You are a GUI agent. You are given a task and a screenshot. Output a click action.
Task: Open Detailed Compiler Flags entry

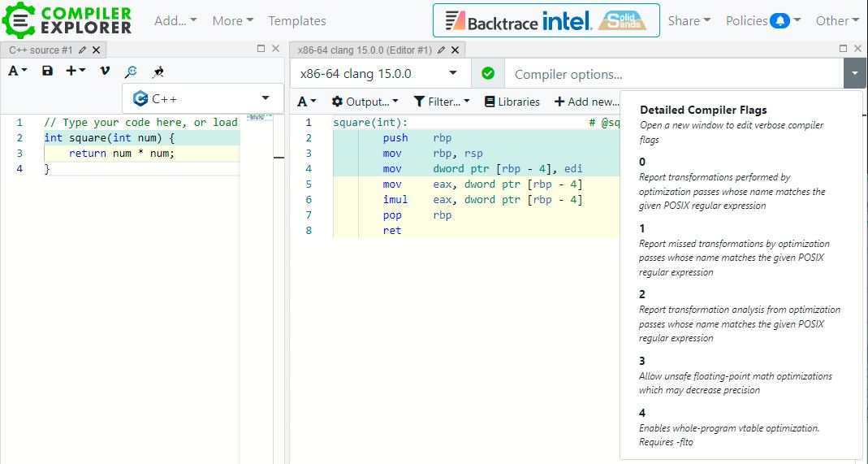pyautogui.click(x=741, y=124)
